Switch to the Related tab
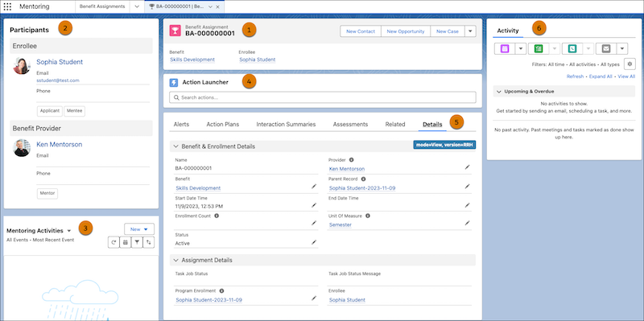The width and height of the screenshot is (644, 321). click(395, 125)
